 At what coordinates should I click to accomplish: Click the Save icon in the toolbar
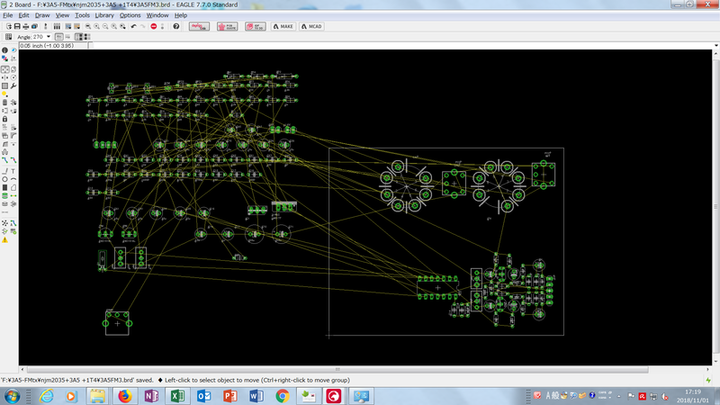[19, 26]
